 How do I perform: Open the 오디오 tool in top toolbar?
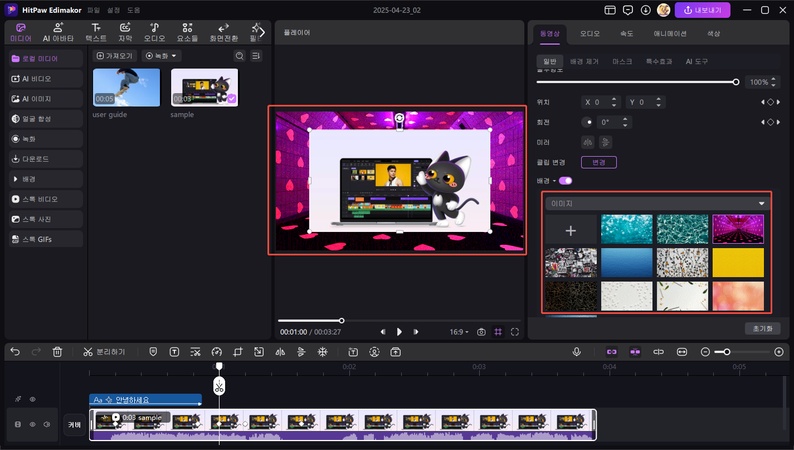point(154,32)
